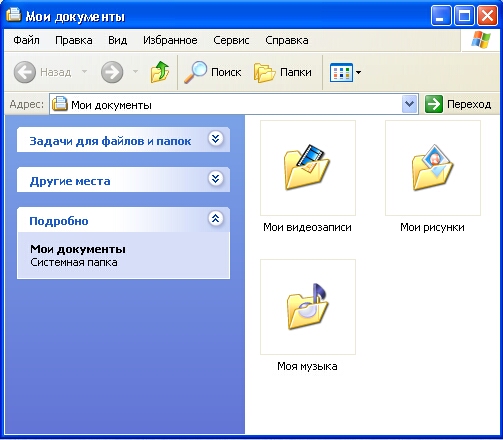Open the Forward history dropdown arrow
This screenshot has height=440, width=503.
point(135,71)
